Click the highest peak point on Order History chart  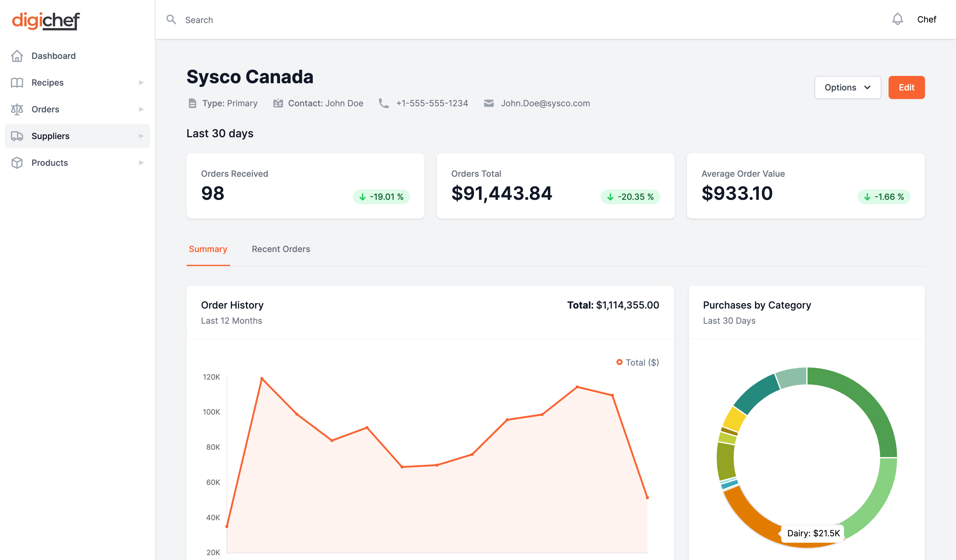(262, 379)
